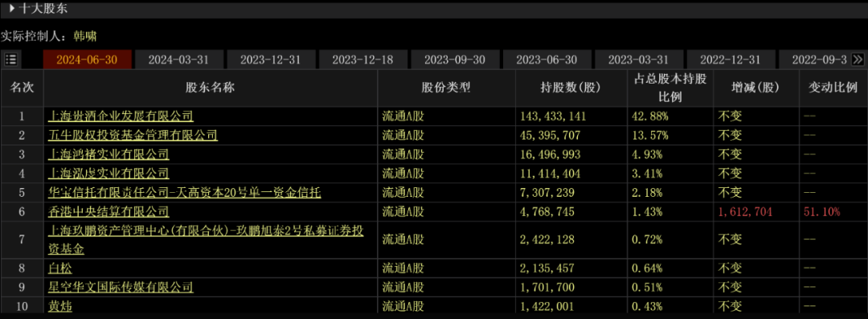Open the 2023-12-18 tab
This screenshot has height=319, width=868.
pyautogui.click(x=363, y=59)
